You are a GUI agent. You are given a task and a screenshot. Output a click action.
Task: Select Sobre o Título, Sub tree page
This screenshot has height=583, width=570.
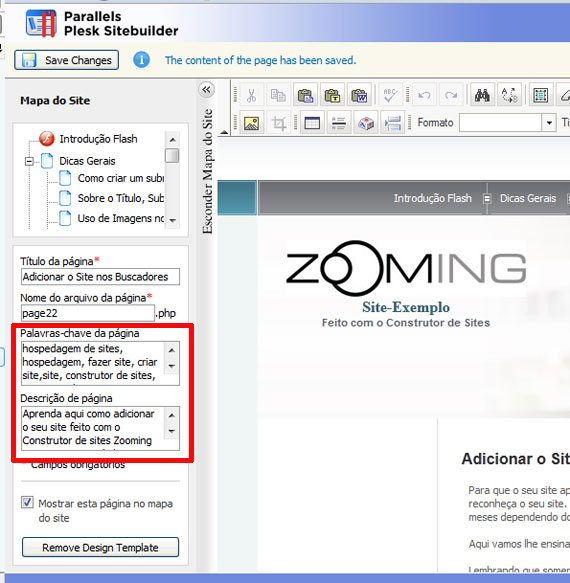(x=121, y=198)
